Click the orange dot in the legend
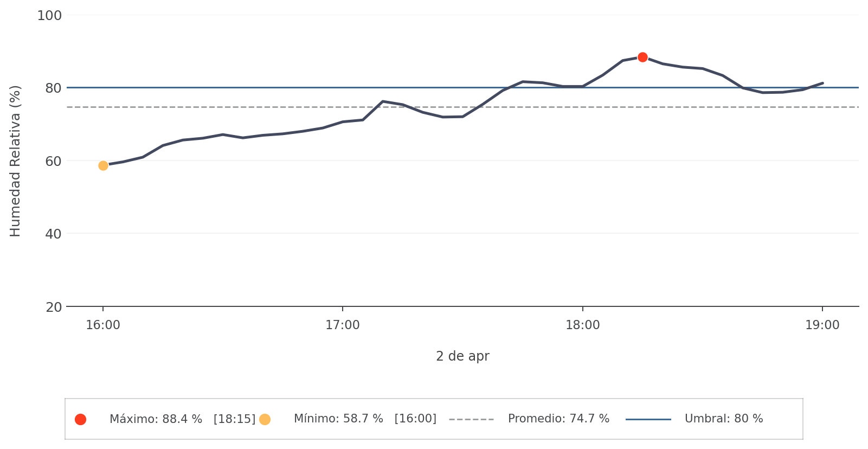The width and height of the screenshot is (868, 449). (265, 419)
